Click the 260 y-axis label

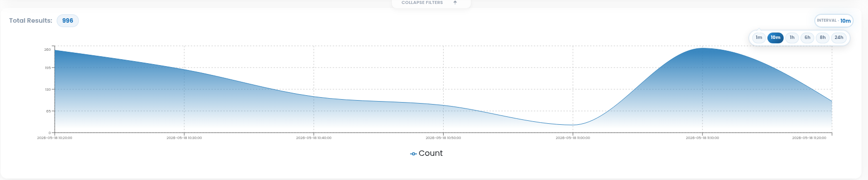click(47, 50)
